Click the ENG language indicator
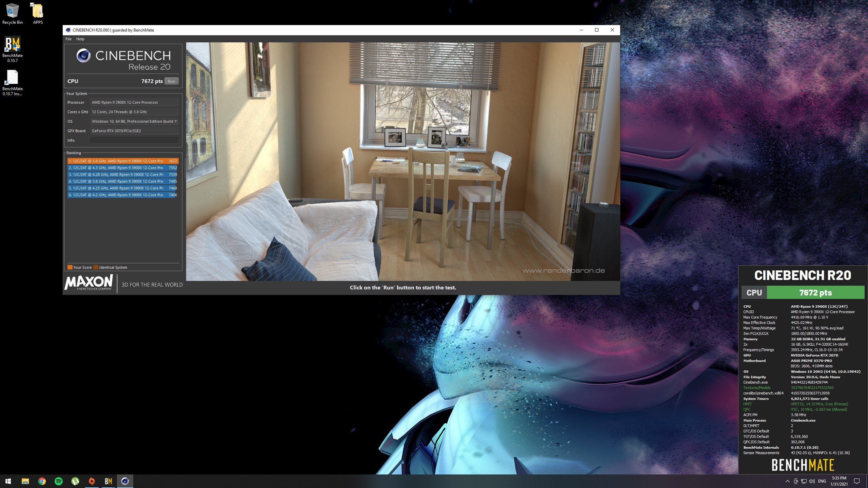The height and width of the screenshot is (488, 868). [822, 481]
